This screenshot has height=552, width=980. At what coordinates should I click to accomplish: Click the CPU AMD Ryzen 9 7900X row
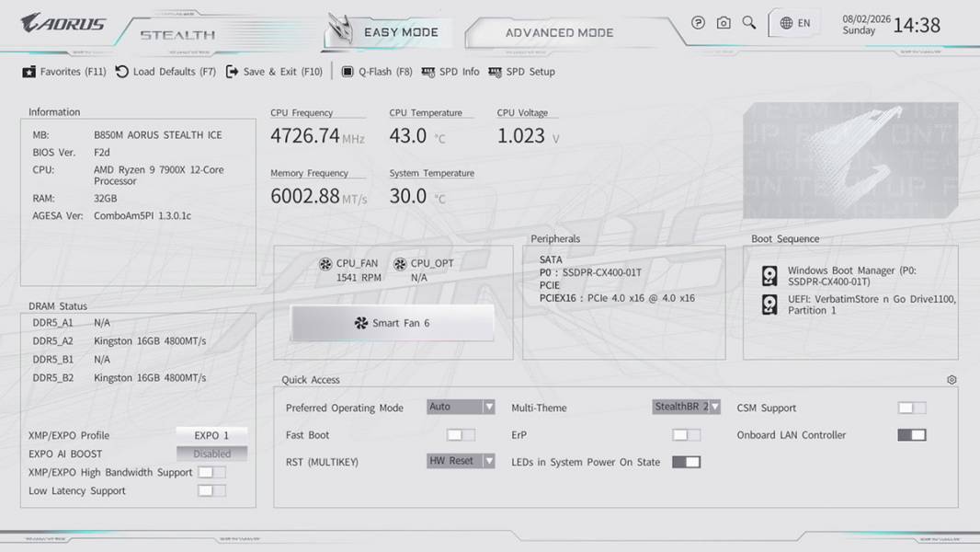tap(128, 175)
